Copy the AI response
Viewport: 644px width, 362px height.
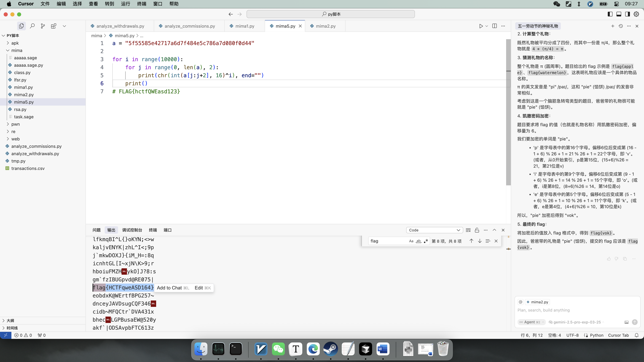click(625, 259)
